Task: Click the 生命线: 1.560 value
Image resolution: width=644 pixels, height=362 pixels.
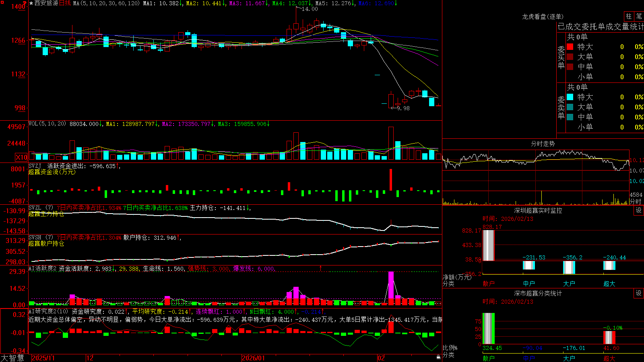Action: pyautogui.click(x=164, y=269)
